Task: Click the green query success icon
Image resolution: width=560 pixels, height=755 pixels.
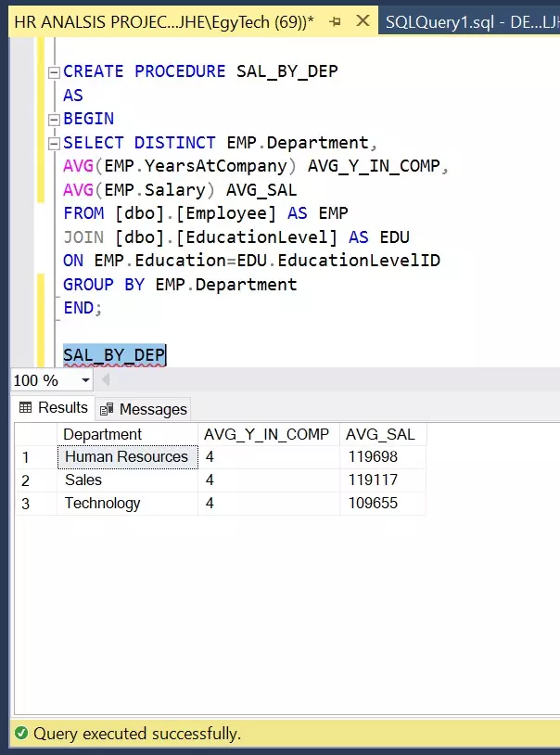Action: (21, 734)
